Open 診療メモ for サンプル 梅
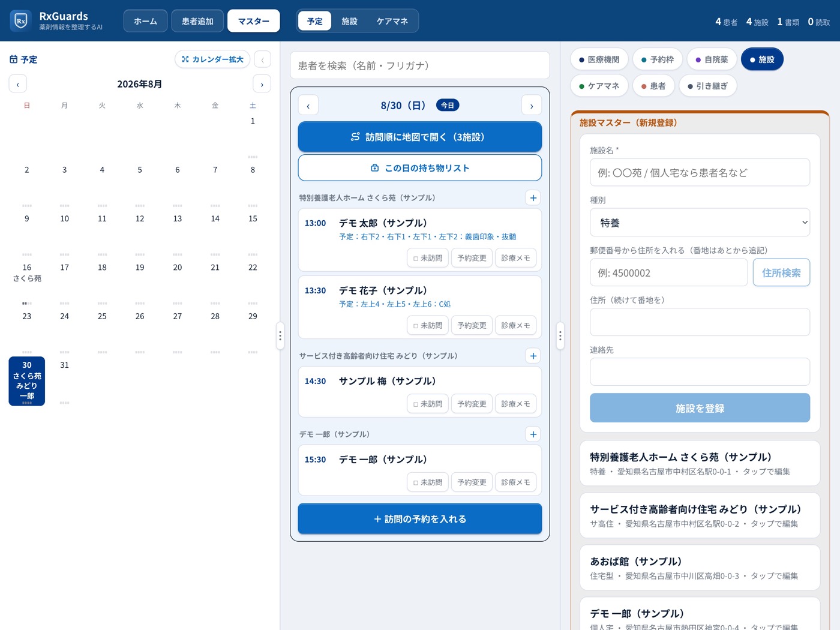Screen dimensions: 840x630 point(515,404)
